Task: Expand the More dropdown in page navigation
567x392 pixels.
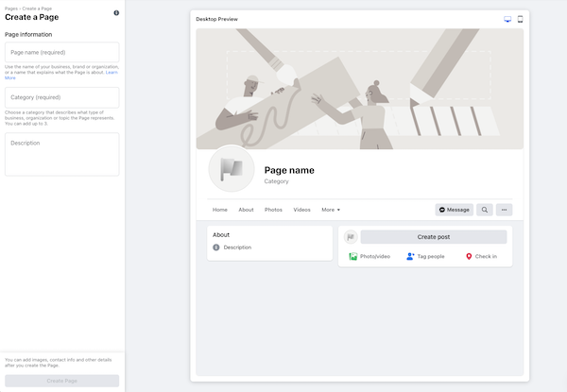Action: pos(331,210)
